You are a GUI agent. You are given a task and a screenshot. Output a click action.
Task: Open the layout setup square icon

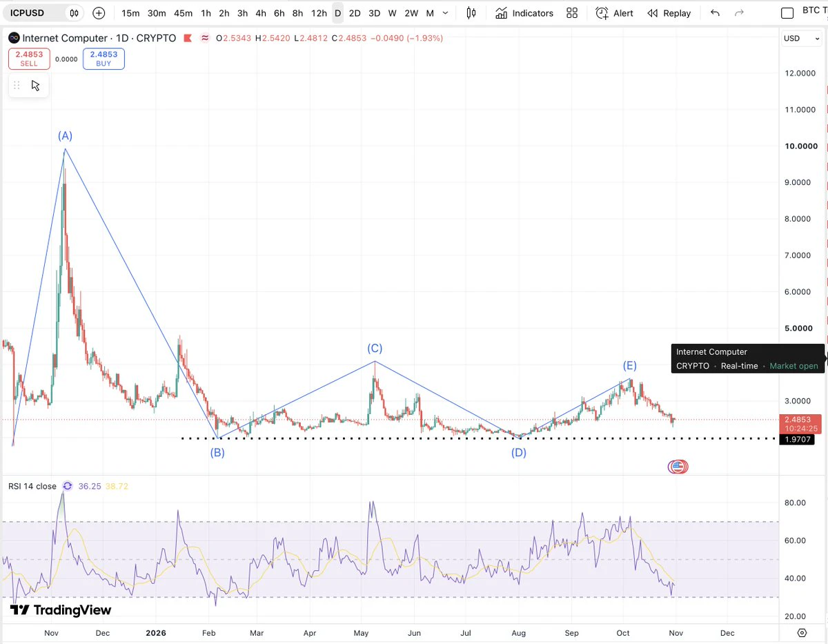tap(787, 12)
